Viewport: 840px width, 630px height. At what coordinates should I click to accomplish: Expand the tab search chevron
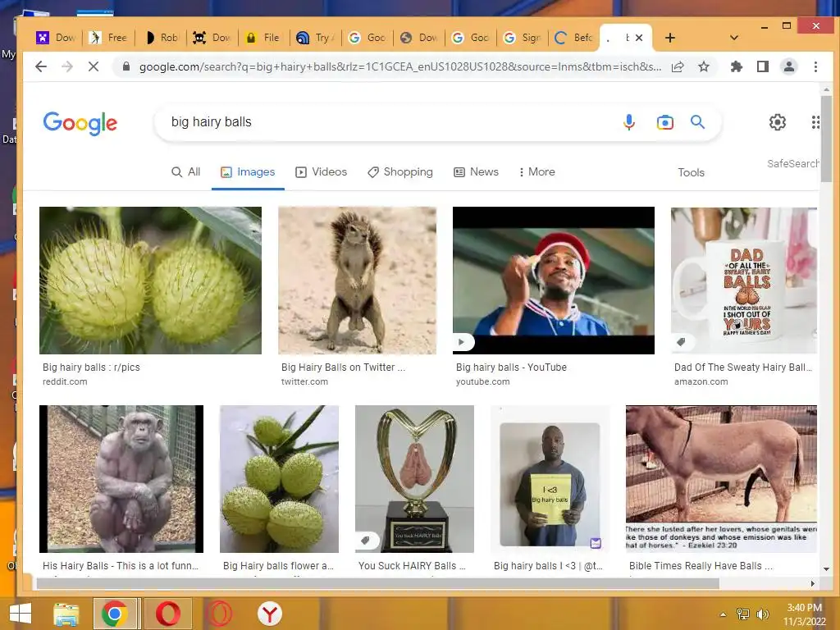click(x=734, y=38)
